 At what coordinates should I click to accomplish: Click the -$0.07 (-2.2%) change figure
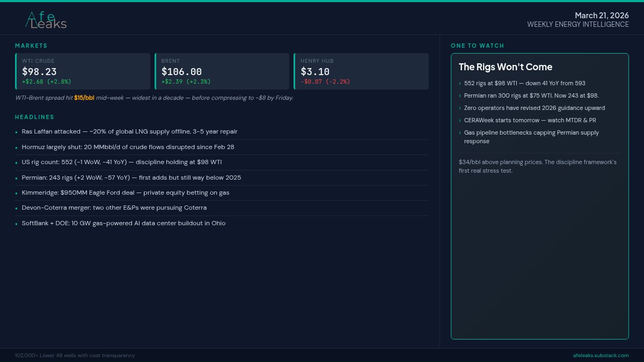click(x=325, y=82)
